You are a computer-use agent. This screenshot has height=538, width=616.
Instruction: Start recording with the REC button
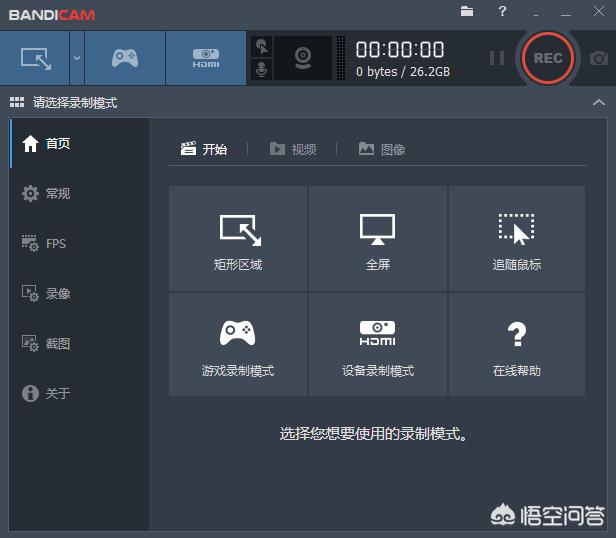[548, 58]
